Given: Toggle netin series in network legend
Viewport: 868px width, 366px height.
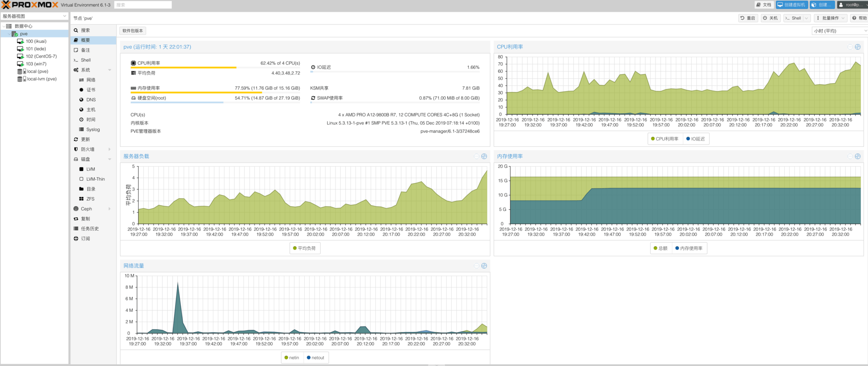Looking at the screenshot, I should tap(292, 358).
